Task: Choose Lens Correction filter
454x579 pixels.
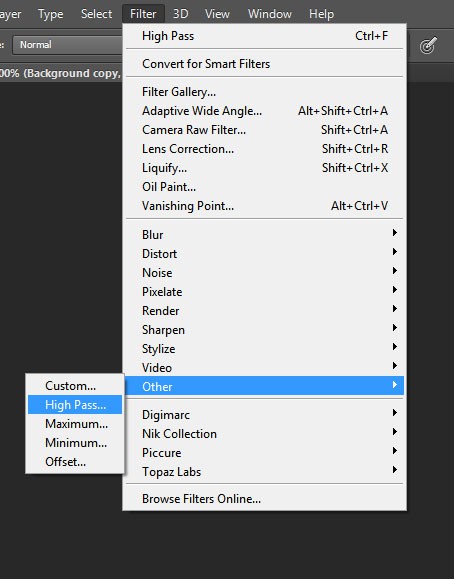Action: [x=264, y=149]
